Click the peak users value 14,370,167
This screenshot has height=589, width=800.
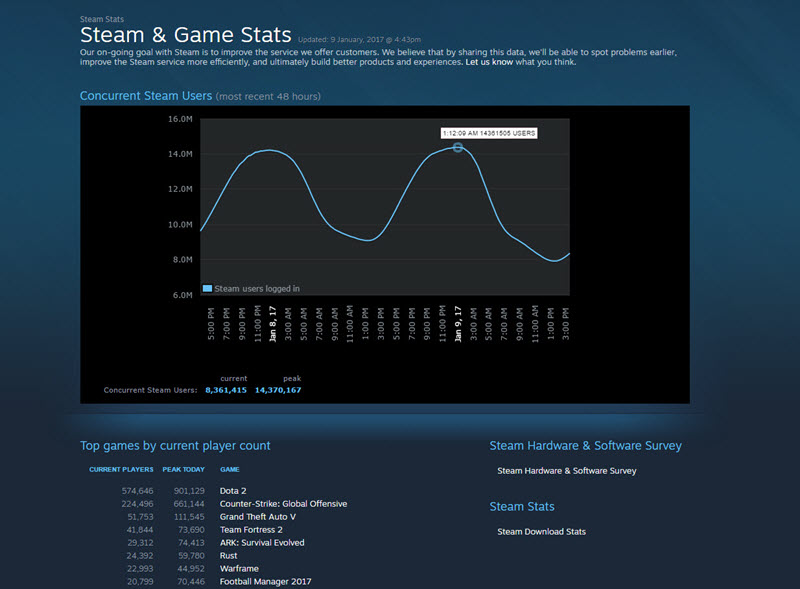pos(278,390)
